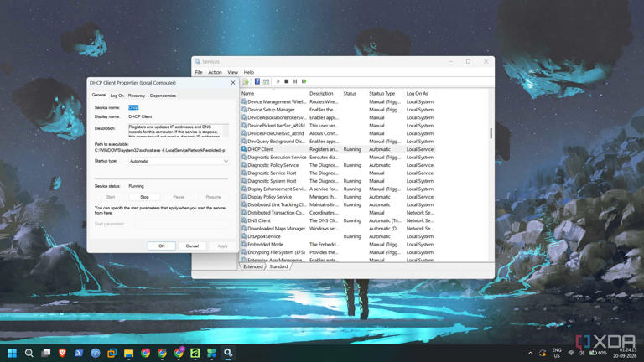
Task: Open the File menu in Services
Action: (199, 72)
